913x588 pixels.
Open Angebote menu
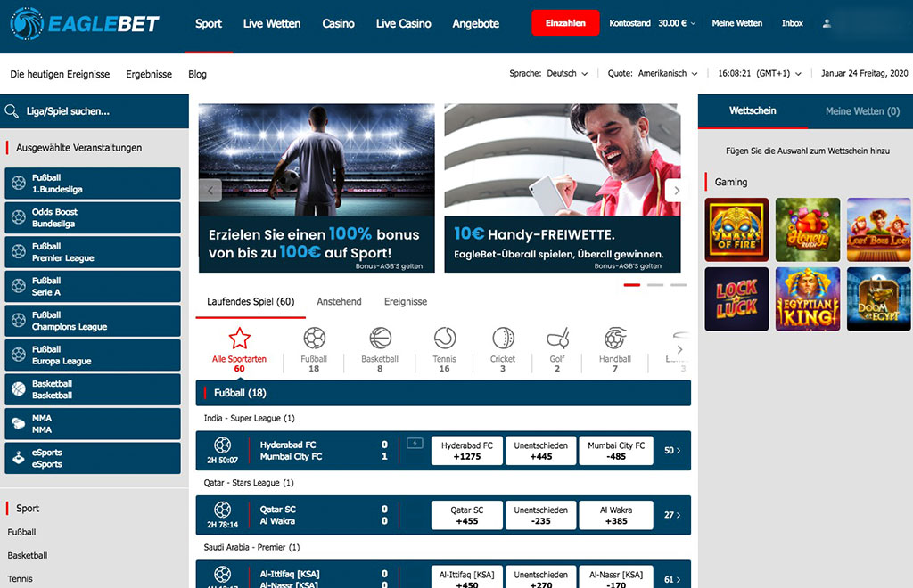476,24
